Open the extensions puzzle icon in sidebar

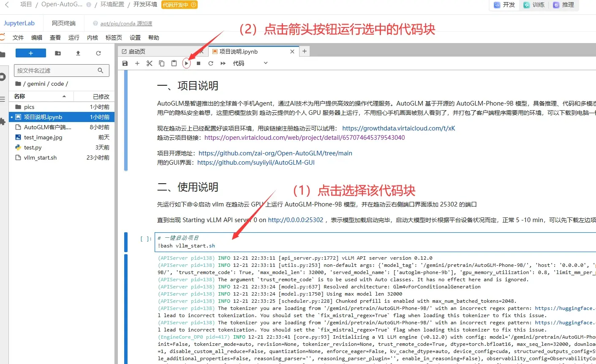pos(3,122)
